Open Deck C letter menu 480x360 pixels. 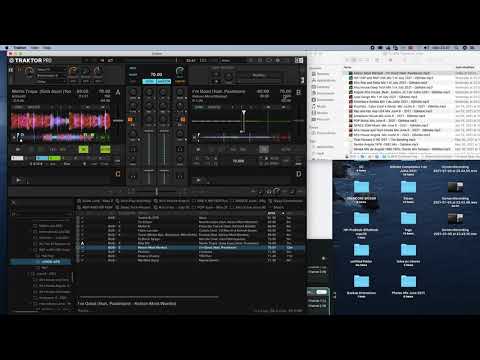coord(118,174)
